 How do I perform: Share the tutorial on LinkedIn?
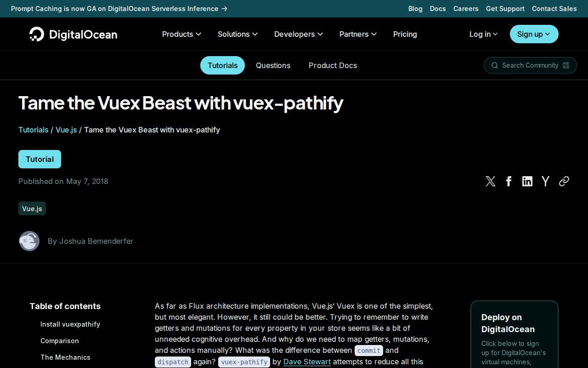pyautogui.click(x=527, y=181)
